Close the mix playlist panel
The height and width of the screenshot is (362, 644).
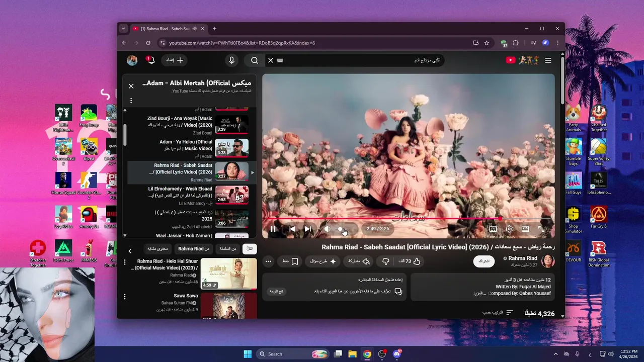(131, 86)
